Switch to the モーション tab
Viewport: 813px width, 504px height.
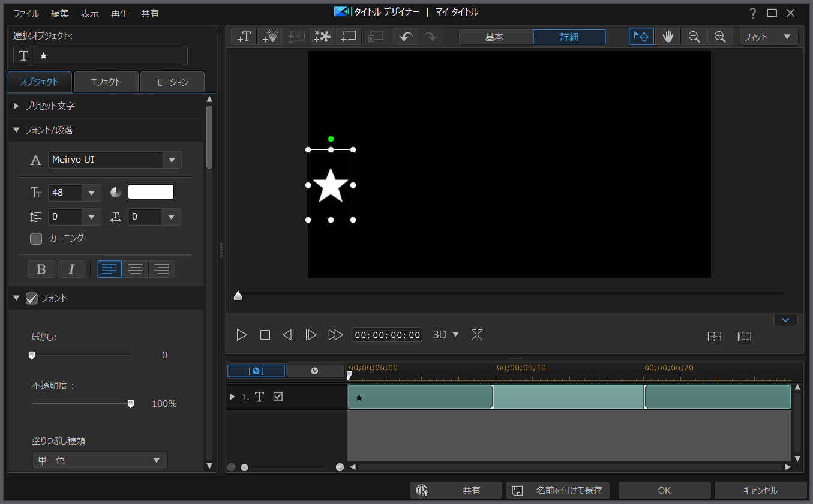[172, 82]
